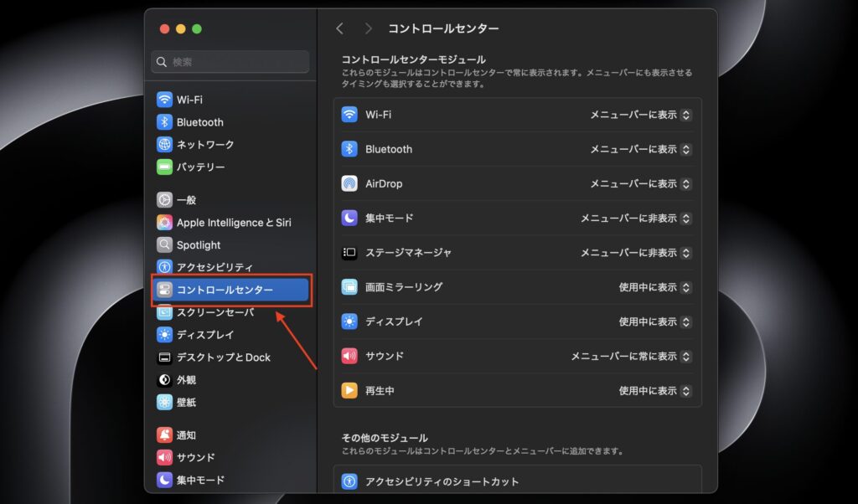The image size is (858, 504).
Task: Click the スクリーンセーバ sidebar icon
Action: 164,312
